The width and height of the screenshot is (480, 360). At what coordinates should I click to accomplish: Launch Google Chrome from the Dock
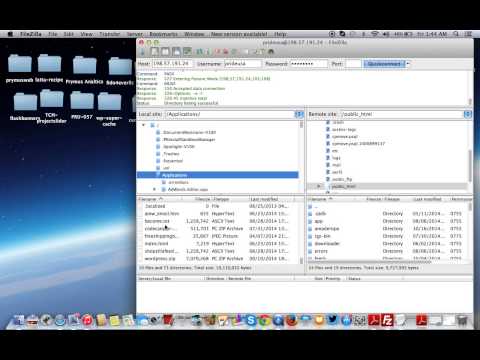click(264, 321)
